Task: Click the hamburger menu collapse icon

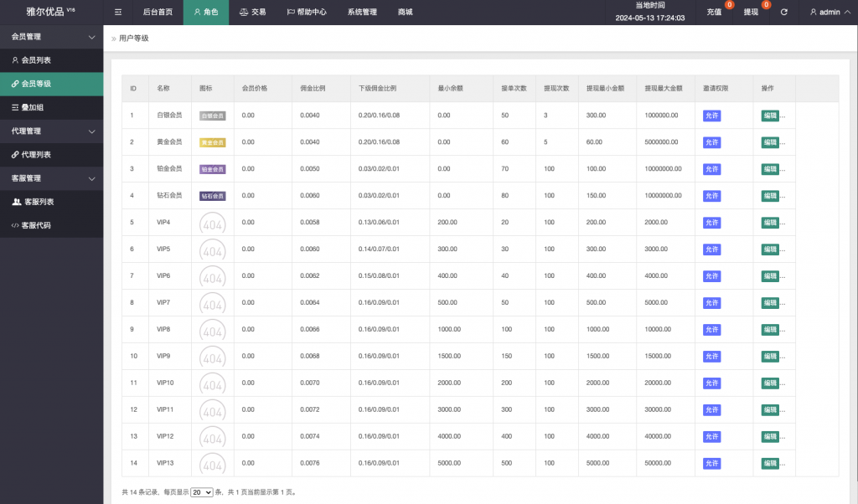Action: pyautogui.click(x=118, y=13)
